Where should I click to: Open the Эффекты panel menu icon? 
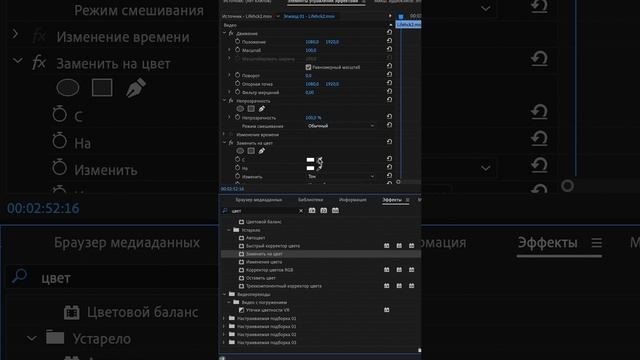[x=407, y=200]
